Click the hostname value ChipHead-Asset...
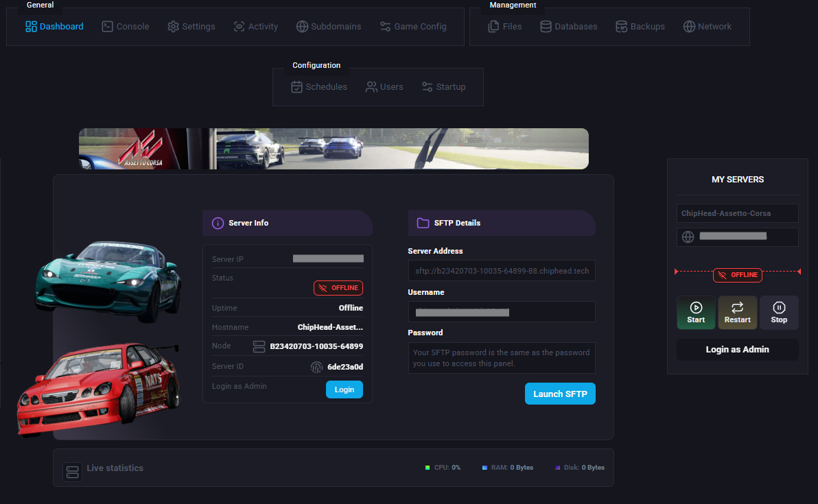This screenshot has width=818, height=504. coord(330,327)
